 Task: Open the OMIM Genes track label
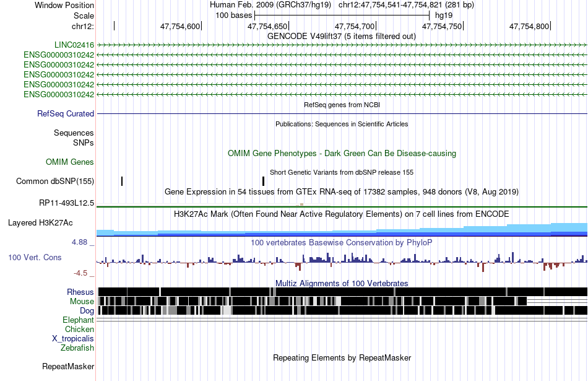[x=70, y=162]
